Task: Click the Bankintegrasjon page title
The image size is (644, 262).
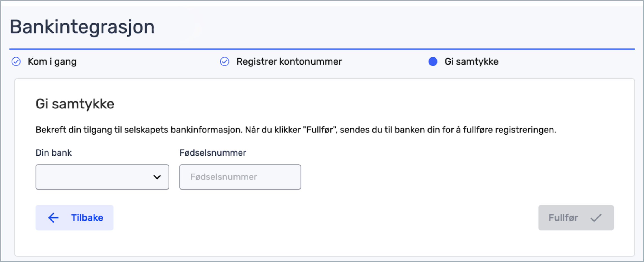Action: click(82, 27)
